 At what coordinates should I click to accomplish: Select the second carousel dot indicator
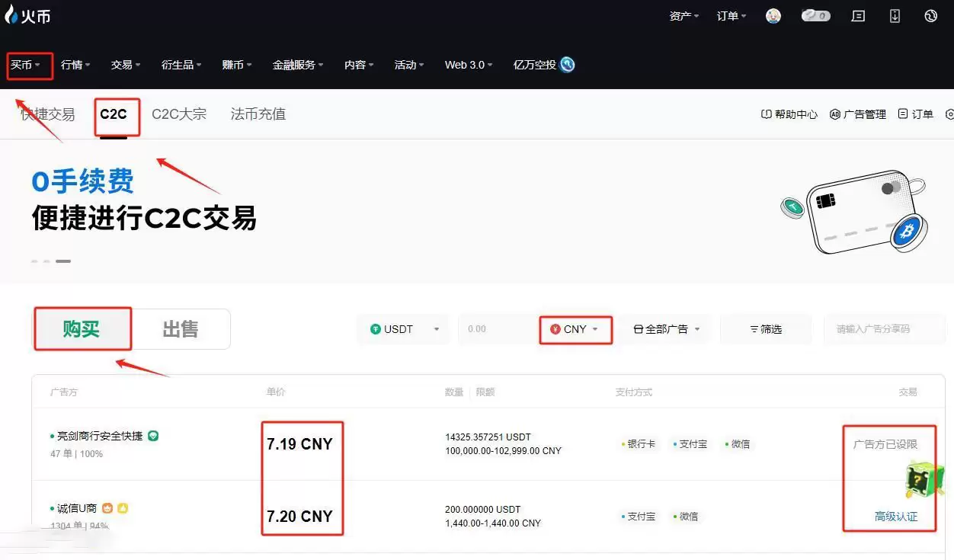[47, 261]
